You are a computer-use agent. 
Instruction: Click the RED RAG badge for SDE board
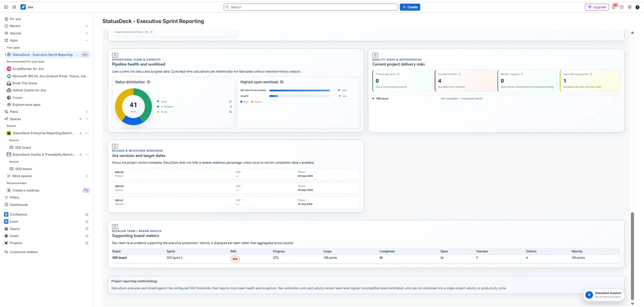click(x=235, y=259)
